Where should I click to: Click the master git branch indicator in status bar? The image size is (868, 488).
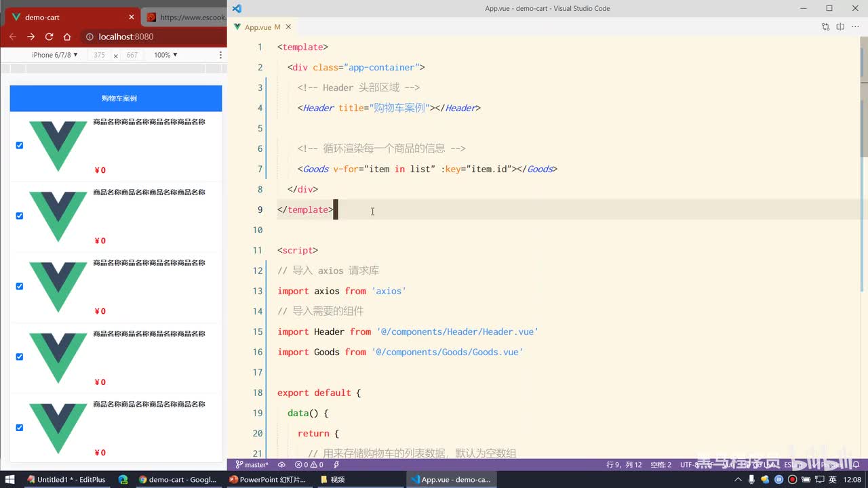252,465
